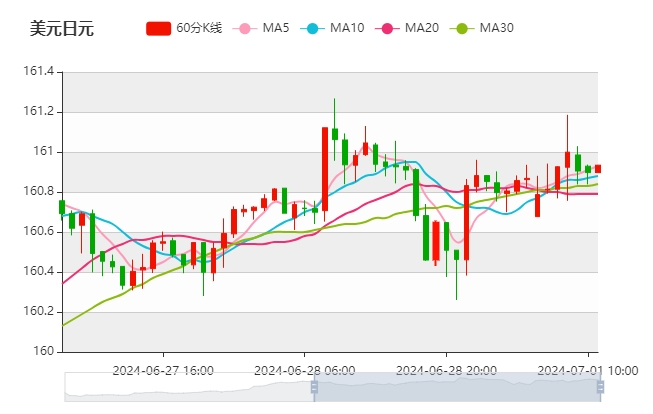Click the green candle with highest wick near 161.27
653x414 pixels.
coord(335,134)
